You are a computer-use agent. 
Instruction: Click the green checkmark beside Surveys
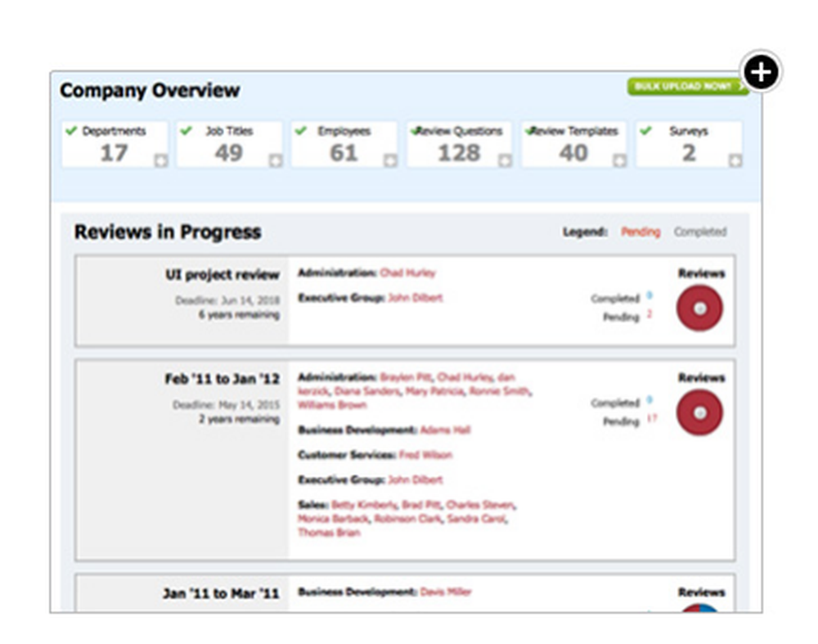646,130
